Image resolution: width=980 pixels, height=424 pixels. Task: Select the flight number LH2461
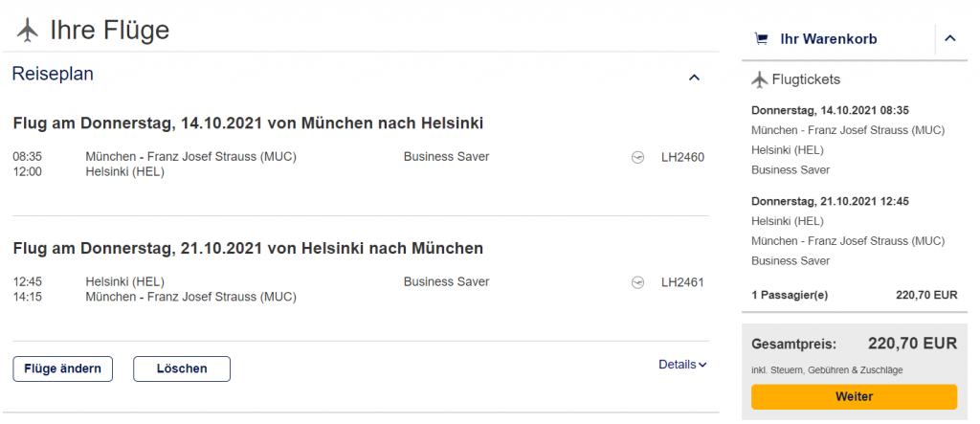pyautogui.click(x=682, y=282)
